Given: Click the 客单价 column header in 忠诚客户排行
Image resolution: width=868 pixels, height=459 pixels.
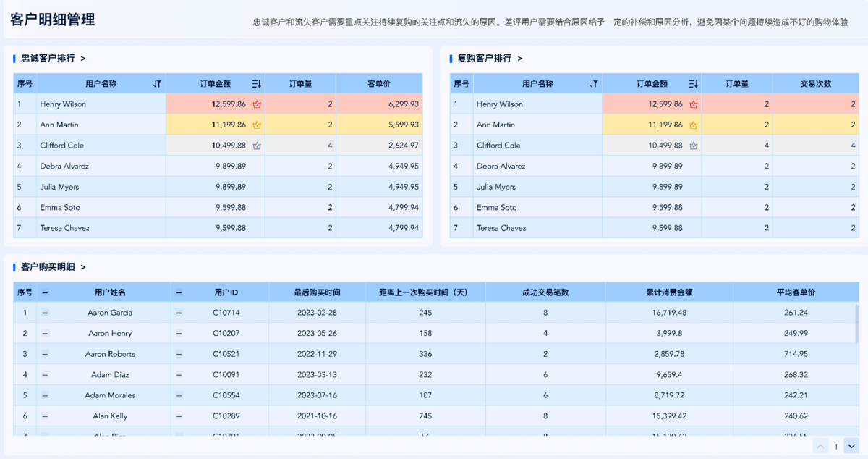Looking at the screenshot, I should click(379, 84).
